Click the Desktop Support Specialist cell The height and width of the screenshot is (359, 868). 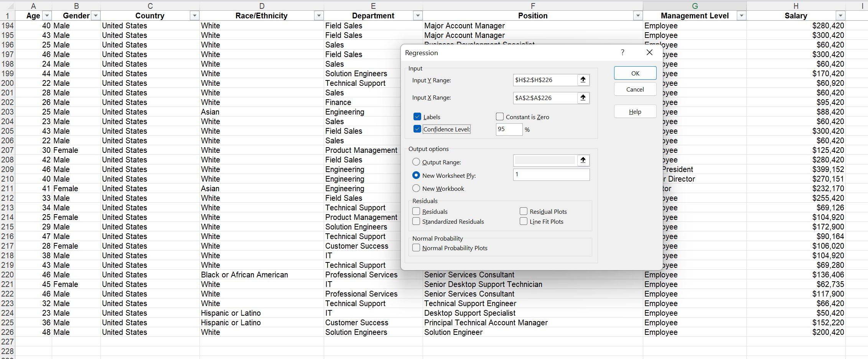(533, 313)
